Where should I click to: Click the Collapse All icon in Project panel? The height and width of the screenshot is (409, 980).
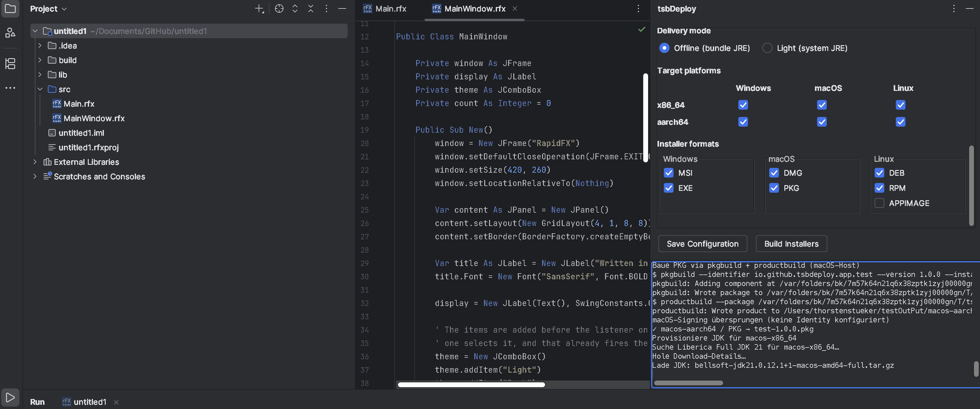tap(311, 9)
